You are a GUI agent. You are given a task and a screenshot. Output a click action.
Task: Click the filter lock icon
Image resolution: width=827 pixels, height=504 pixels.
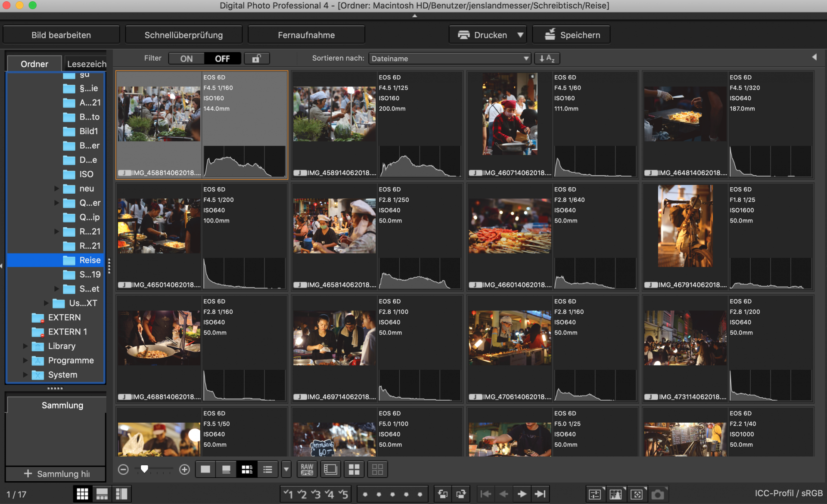click(x=257, y=58)
